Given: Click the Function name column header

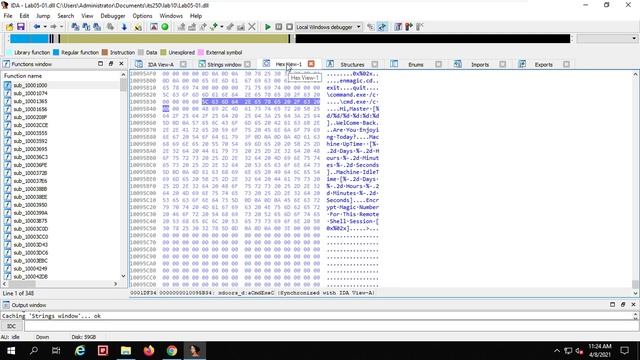Looking at the screenshot, I should coord(61,76).
